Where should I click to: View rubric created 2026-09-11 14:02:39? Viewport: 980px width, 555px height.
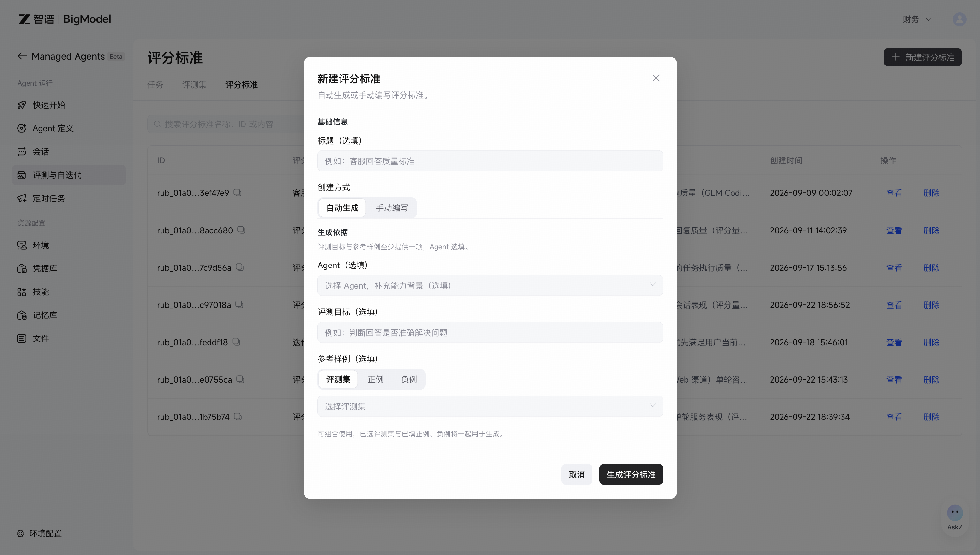click(894, 230)
